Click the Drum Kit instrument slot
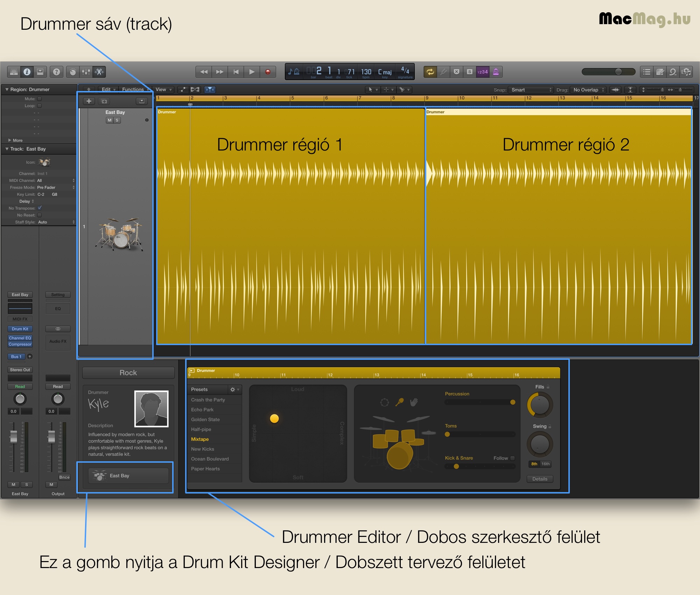Image resolution: width=700 pixels, height=595 pixels. 20,329
